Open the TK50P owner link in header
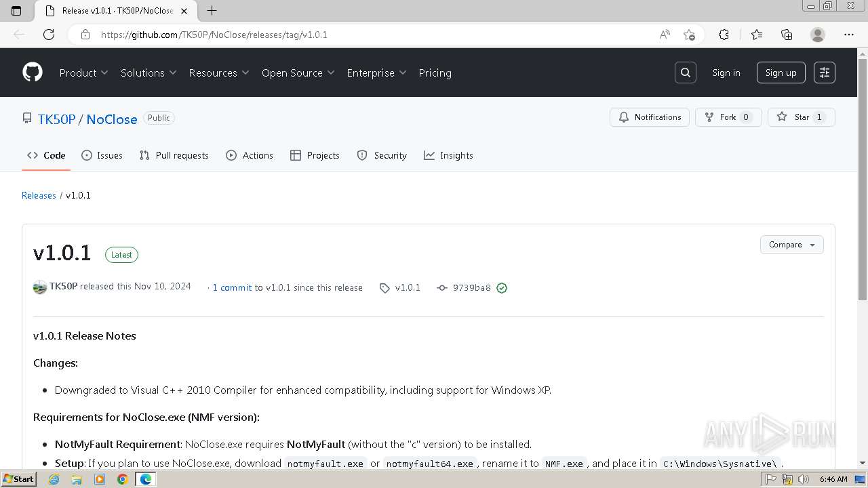 point(56,119)
